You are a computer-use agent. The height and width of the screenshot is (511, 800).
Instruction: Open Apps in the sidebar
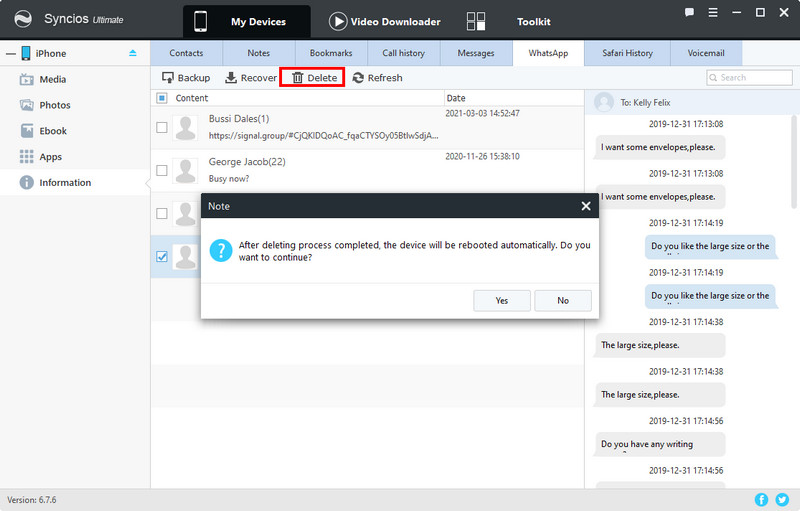[75, 157]
